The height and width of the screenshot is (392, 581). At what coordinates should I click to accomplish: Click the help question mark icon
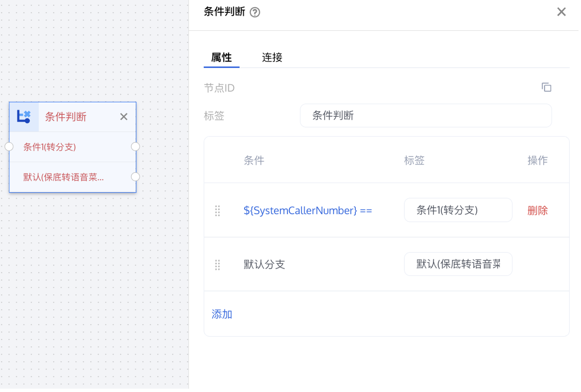[255, 12]
